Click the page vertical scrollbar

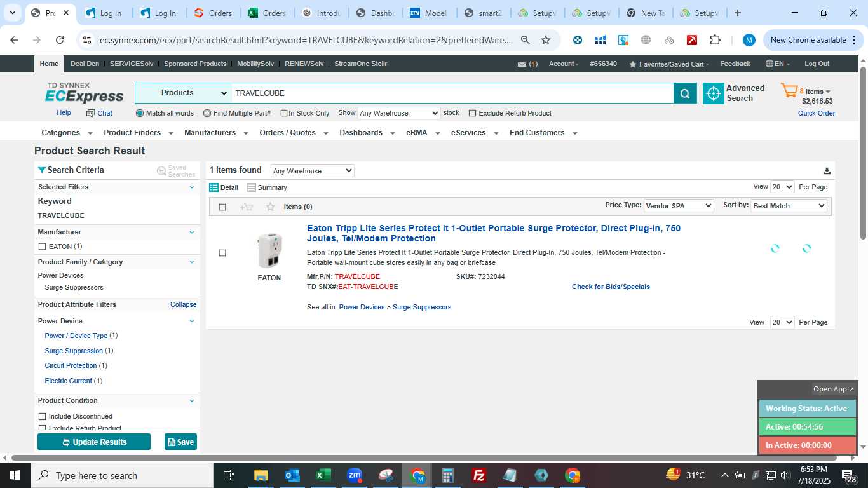tap(863, 152)
